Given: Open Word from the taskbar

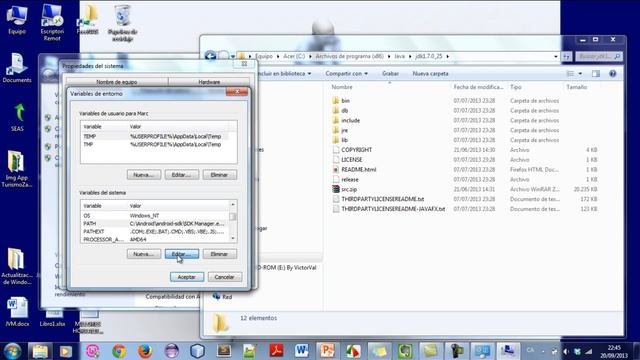Looking at the screenshot, I should 302,351.
